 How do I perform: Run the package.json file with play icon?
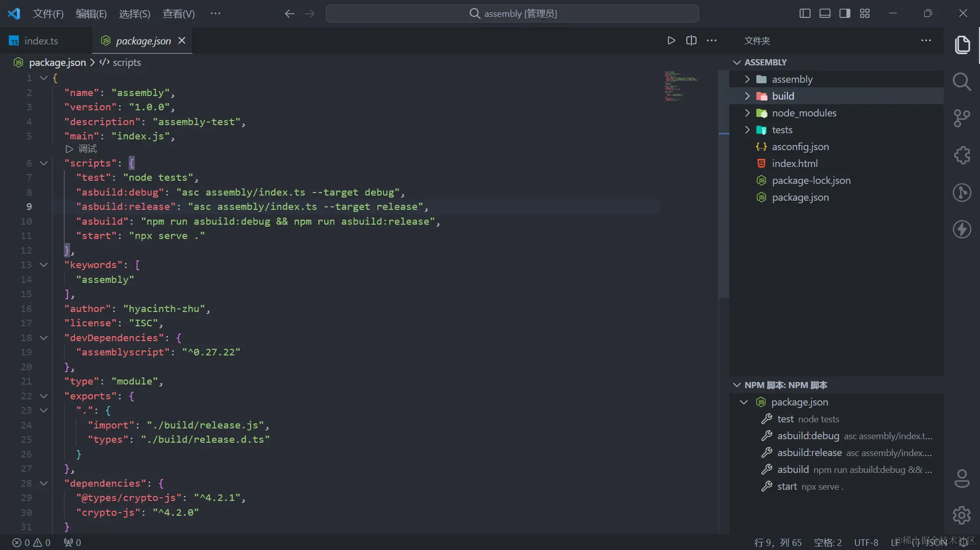tap(671, 40)
